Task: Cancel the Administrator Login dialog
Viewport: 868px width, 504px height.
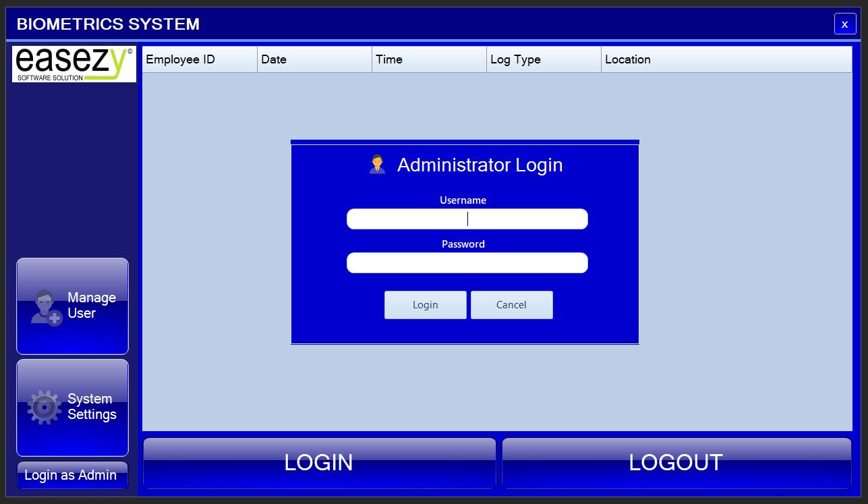Action: (512, 305)
